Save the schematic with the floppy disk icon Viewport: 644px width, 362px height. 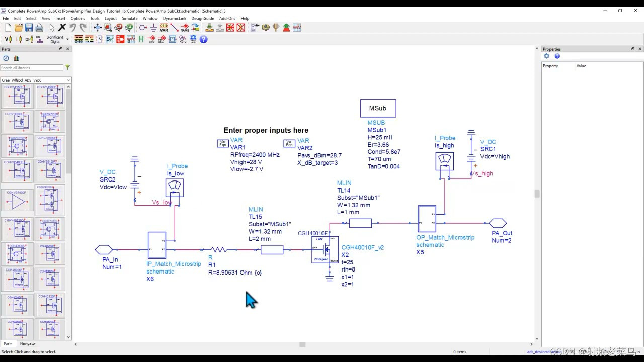coord(29,28)
